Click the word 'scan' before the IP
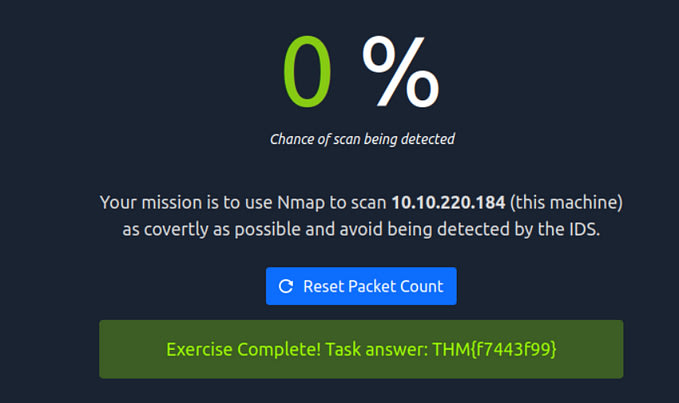The width and height of the screenshot is (679, 403). click(x=364, y=203)
